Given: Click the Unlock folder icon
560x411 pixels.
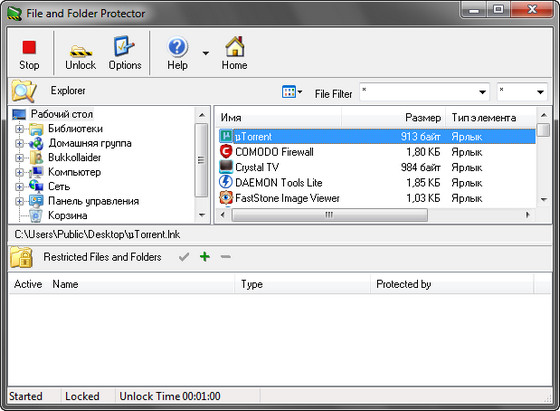Looking at the screenshot, I should coord(81,51).
